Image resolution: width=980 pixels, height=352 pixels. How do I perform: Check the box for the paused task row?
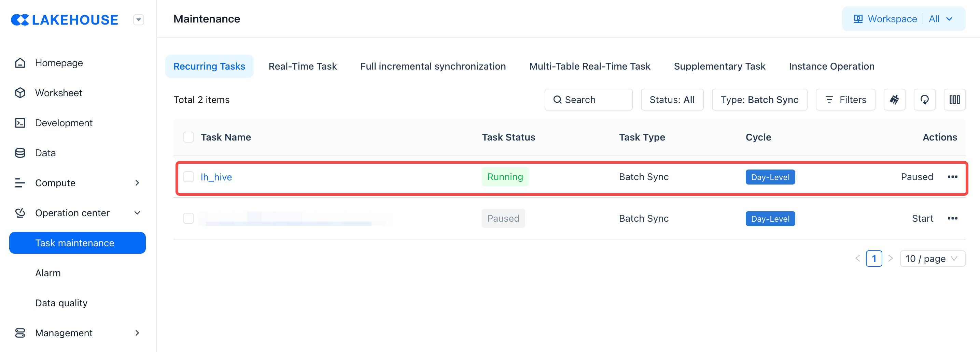tap(188, 218)
